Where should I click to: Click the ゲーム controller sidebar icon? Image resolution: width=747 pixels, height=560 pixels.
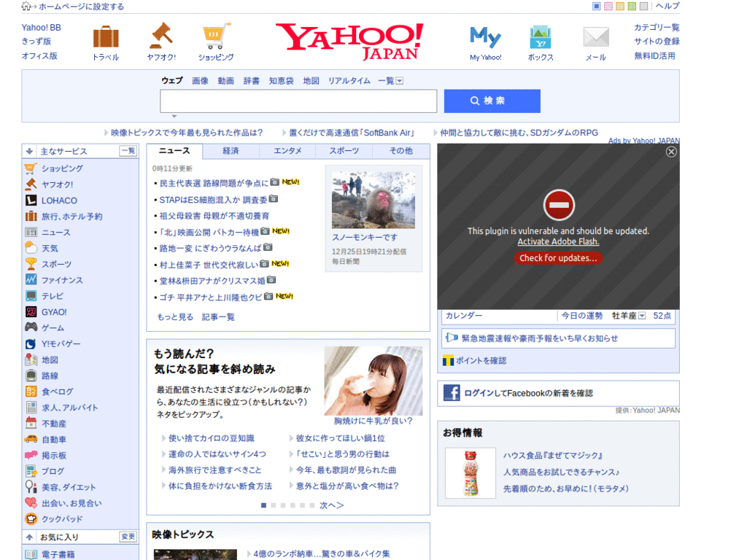[31, 327]
